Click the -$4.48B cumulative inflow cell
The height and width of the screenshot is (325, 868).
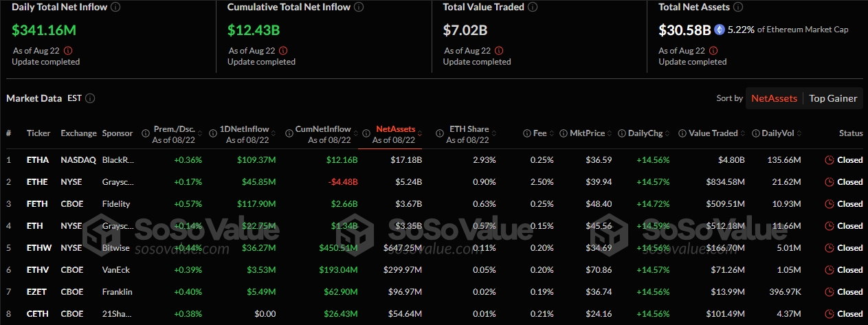tap(343, 182)
